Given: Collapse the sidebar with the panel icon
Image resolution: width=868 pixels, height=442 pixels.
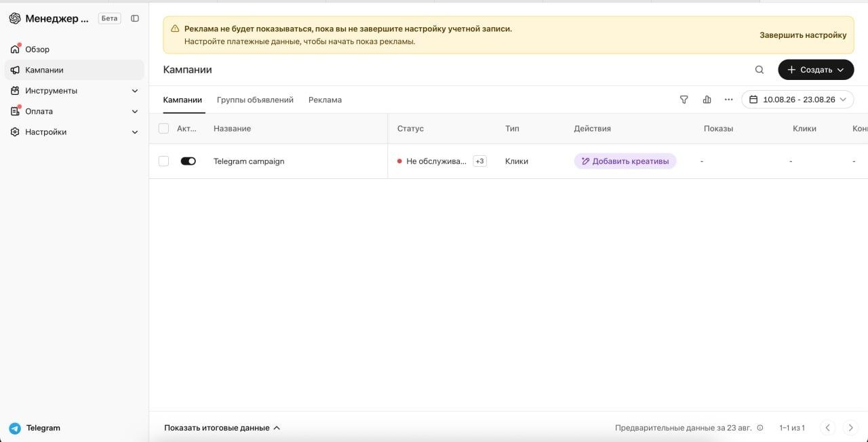Looking at the screenshot, I should coord(135,18).
